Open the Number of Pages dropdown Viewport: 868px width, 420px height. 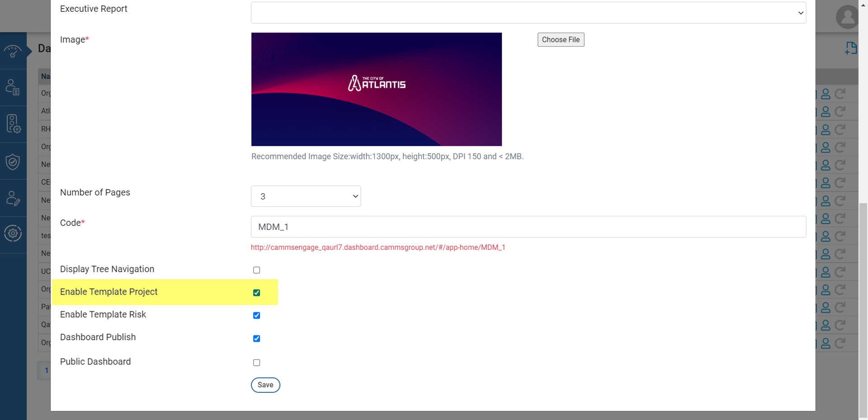click(x=306, y=196)
